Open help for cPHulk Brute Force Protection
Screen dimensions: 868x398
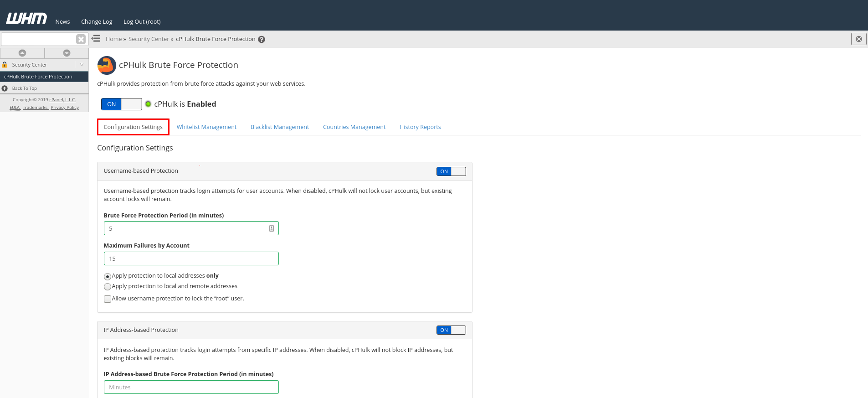pyautogui.click(x=262, y=39)
